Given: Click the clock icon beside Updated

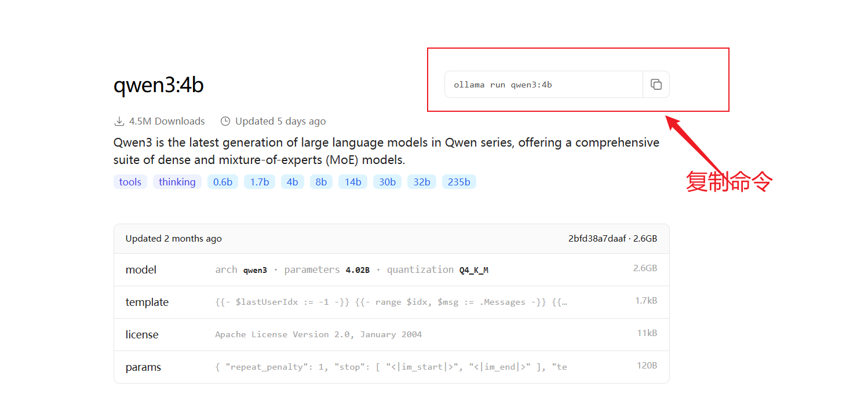Looking at the screenshot, I should pos(225,121).
